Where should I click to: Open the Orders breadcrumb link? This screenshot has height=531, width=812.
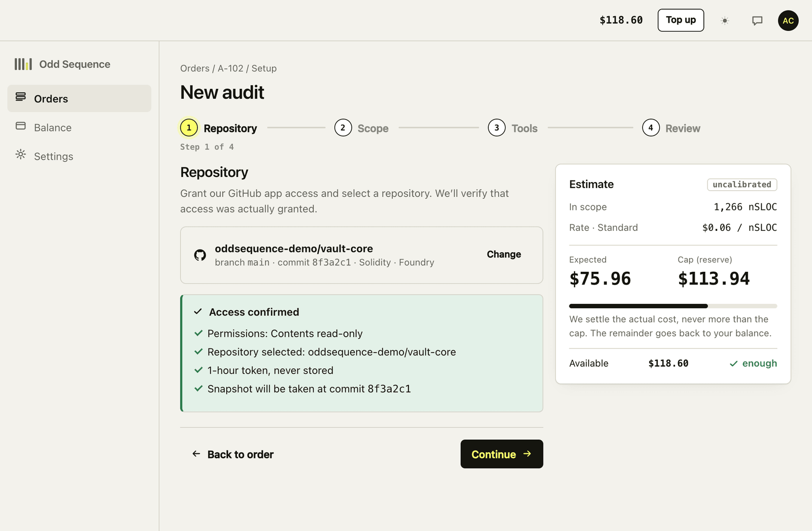pos(195,68)
